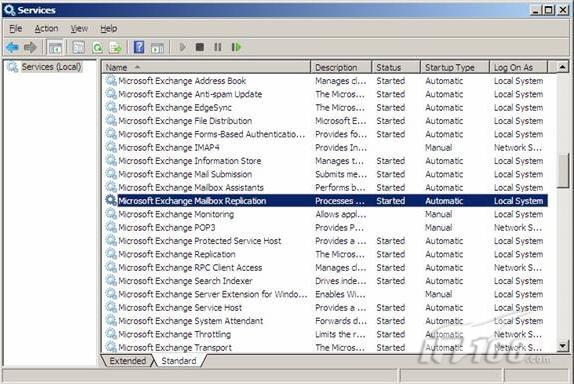The width and height of the screenshot is (574, 384).
Task: Click Network S... logon of RPC Client Access
Action: pos(517,267)
